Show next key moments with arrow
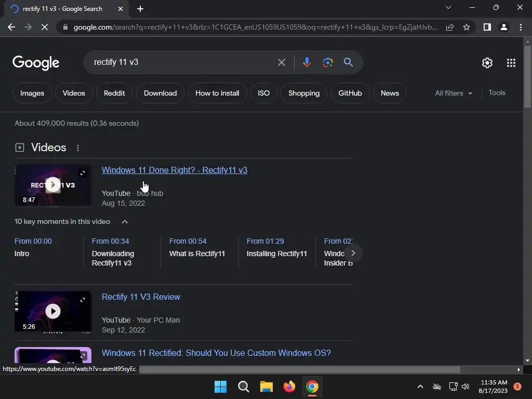Viewport: 532px width, 399px height. pos(353,253)
